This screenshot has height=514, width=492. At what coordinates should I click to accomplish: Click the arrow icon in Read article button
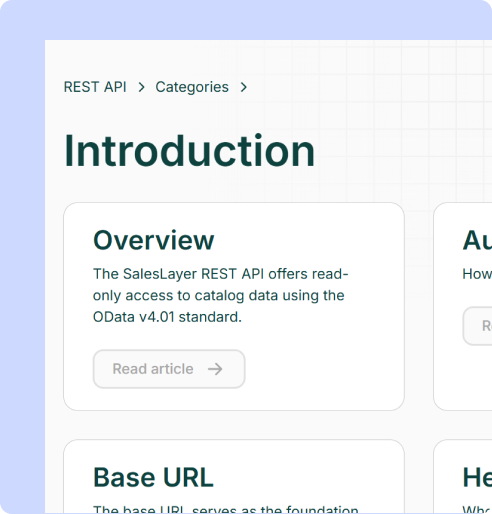pos(215,369)
